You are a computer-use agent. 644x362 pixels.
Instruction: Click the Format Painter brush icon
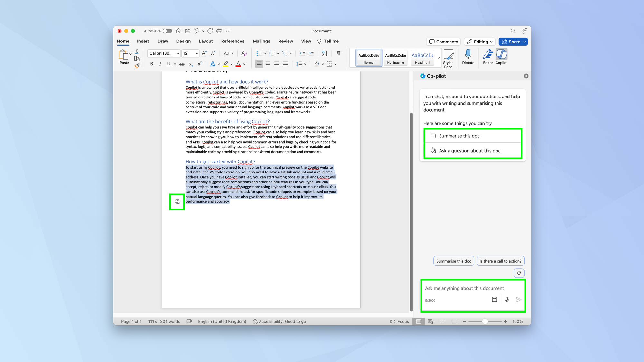click(x=137, y=66)
